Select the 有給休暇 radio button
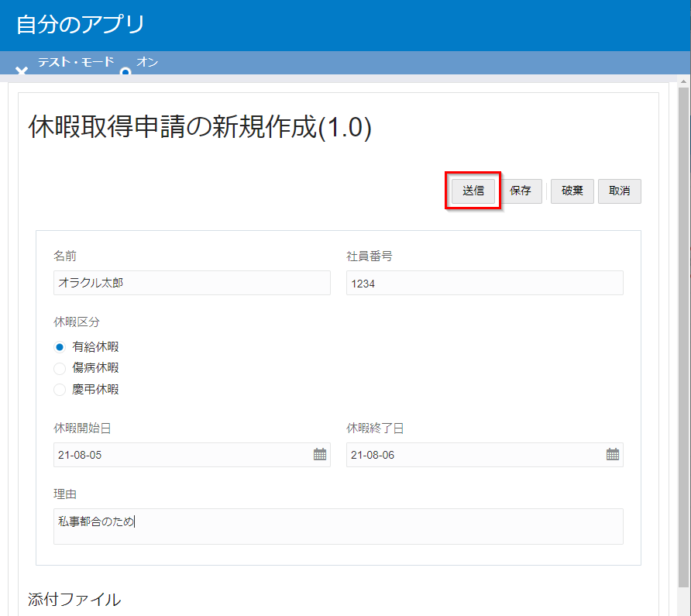Viewport: 691px width, 616px height. coord(60,347)
